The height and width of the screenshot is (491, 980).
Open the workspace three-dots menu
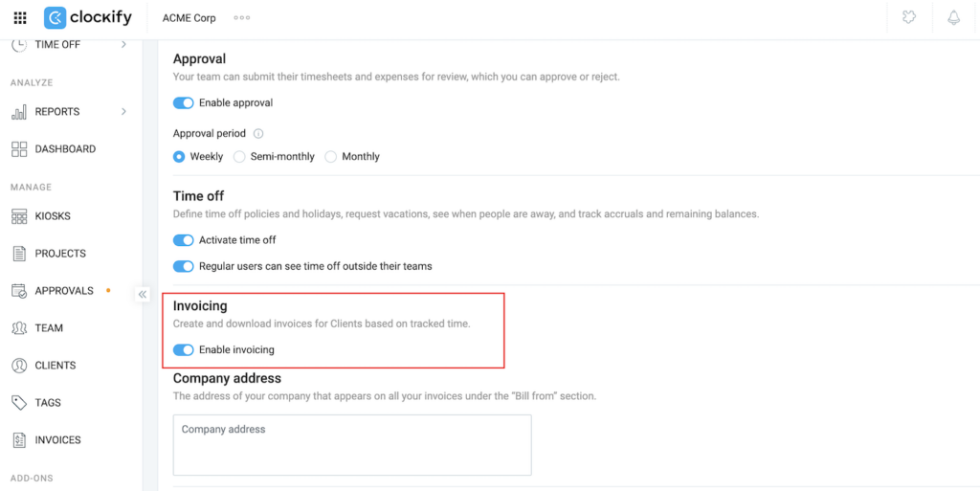pos(242,18)
